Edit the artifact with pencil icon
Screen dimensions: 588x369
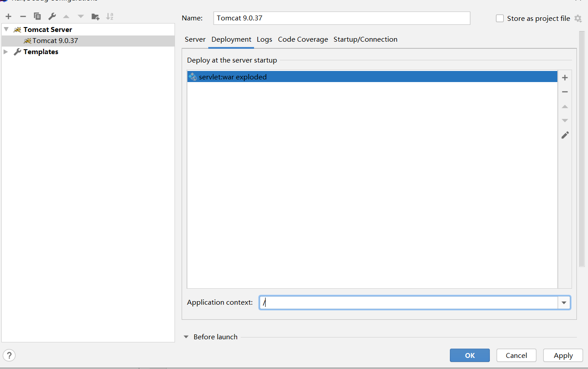tap(565, 135)
